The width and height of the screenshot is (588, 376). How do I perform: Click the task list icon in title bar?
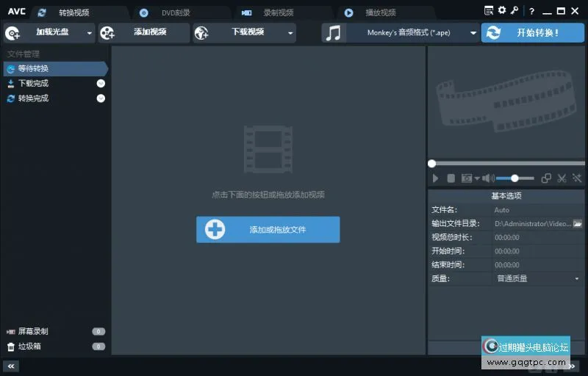[x=490, y=10]
